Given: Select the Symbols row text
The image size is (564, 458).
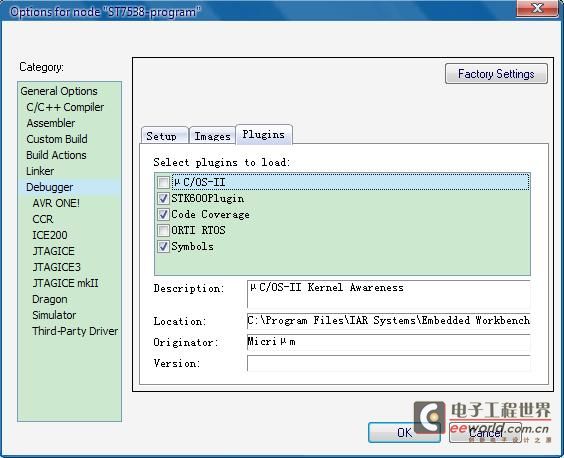Looking at the screenshot, I should point(192,246).
